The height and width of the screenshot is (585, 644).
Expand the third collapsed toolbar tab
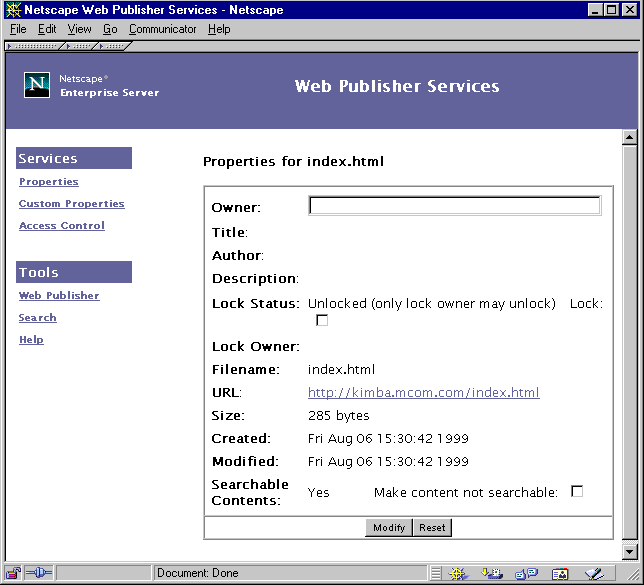(x=114, y=46)
